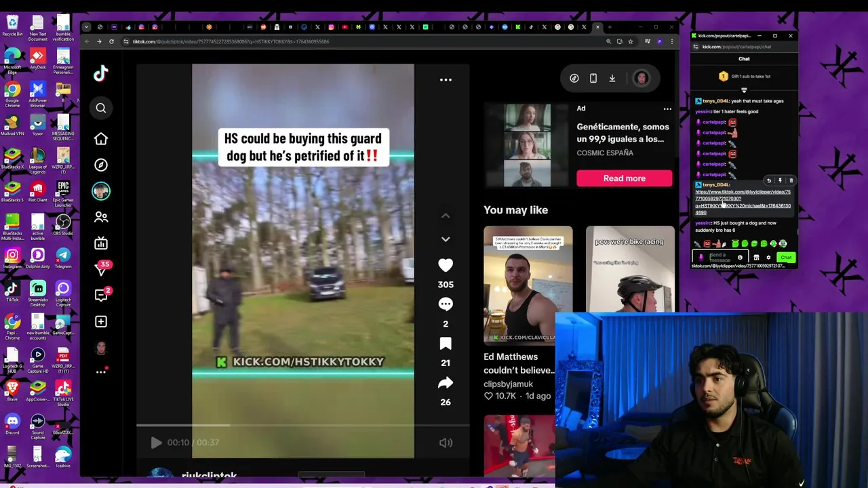Click the Get App phone icon
Viewport: 868px width, 488px height.
[x=593, y=78]
